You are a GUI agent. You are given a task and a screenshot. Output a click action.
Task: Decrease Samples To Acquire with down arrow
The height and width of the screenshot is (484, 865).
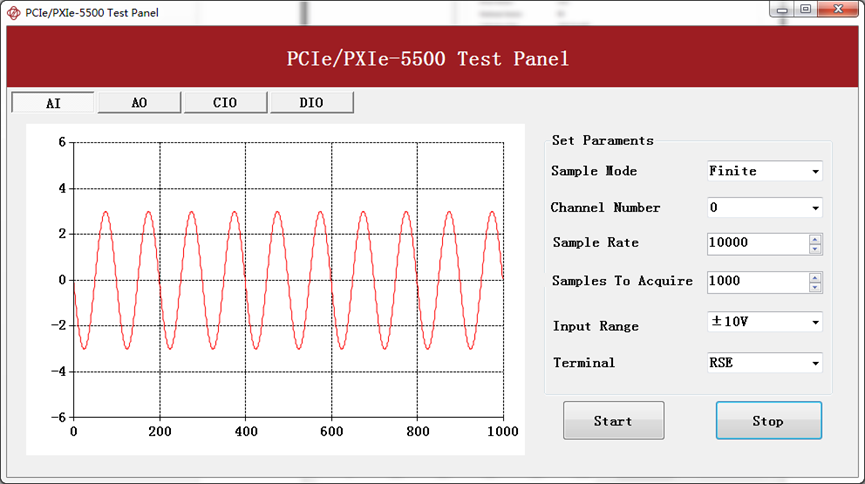(x=815, y=287)
